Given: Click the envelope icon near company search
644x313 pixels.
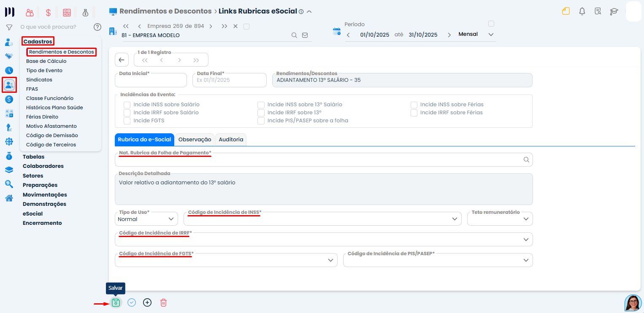Looking at the screenshot, I should click(305, 35).
